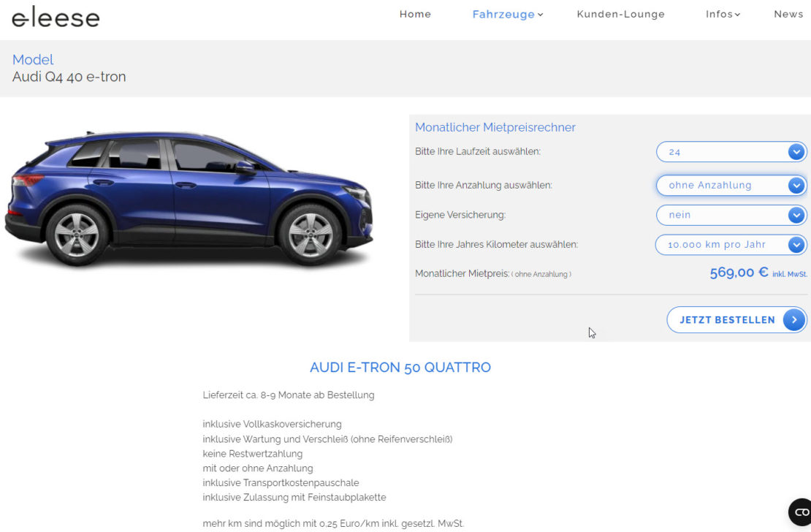Click the 'Eigene Versicherung:' label
Image resolution: width=811 pixels, height=532 pixels.
(x=460, y=215)
